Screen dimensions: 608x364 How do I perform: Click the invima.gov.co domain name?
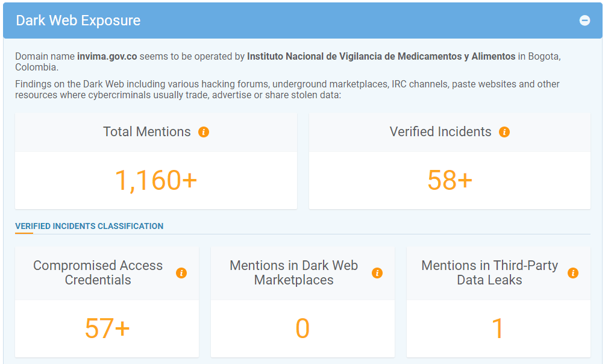pos(107,57)
